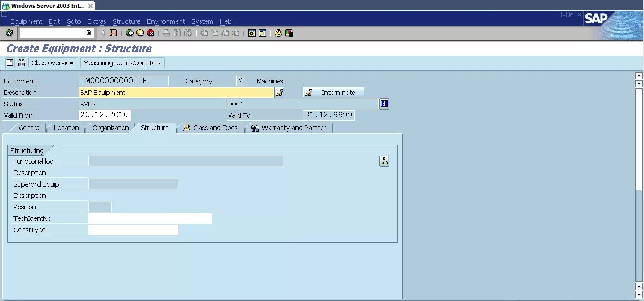Click the Superord.Equip. field
Image resolution: width=644 pixels, height=301 pixels.
[133, 184]
